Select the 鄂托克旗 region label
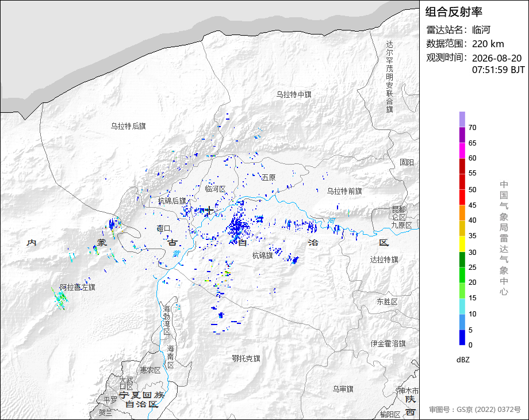 click(246, 358)
